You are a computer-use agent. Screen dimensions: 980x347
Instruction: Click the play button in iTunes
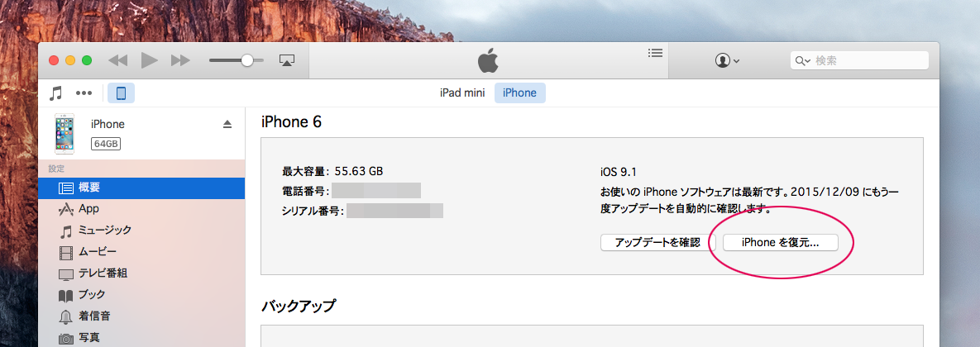[x=150, y=60]
